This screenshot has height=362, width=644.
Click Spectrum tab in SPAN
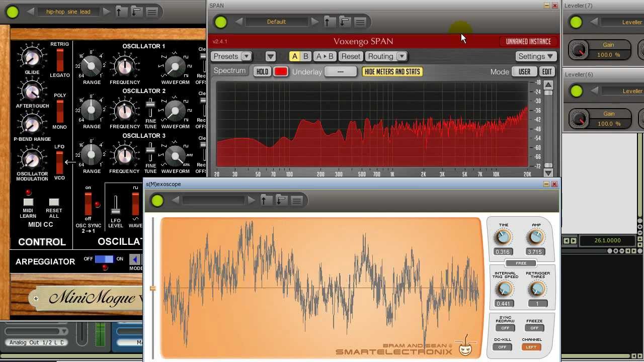[x=229, y=71]
